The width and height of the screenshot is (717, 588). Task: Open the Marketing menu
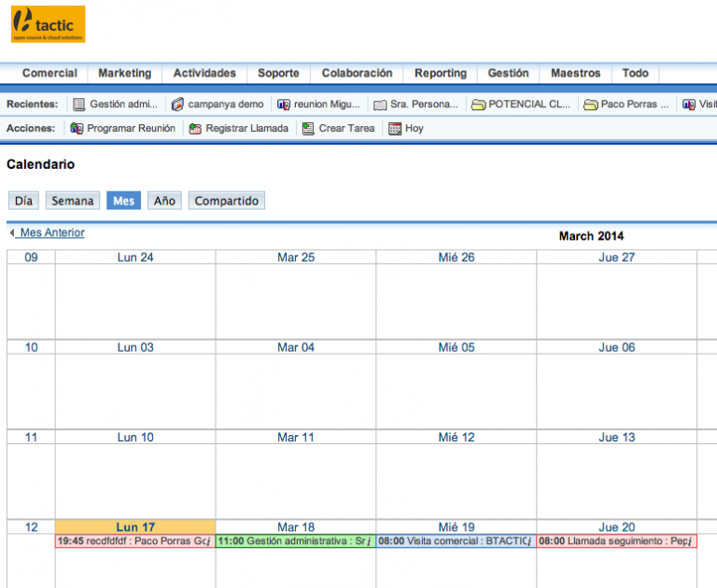[125, 73]
